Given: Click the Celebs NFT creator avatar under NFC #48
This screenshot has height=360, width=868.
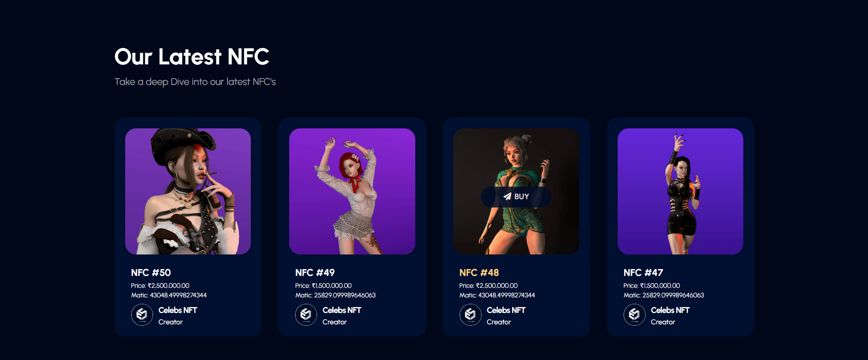Looking at the screenshot, I should (471, 315).
